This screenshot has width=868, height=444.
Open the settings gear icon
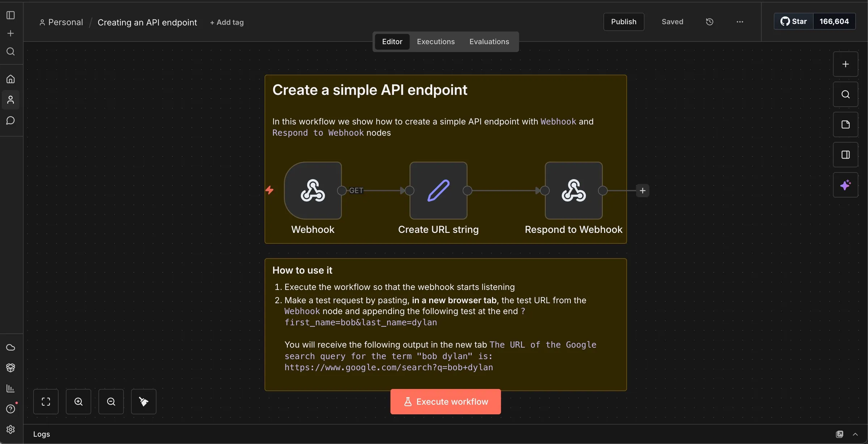click(10, 429)
